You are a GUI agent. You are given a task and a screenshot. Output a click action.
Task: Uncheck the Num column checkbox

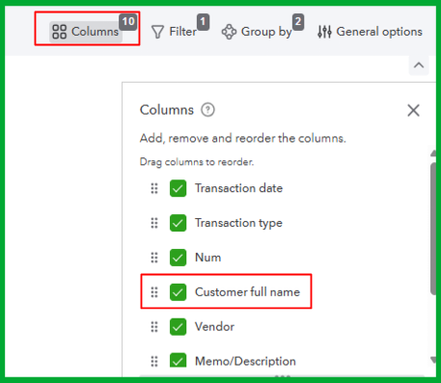(x=178, y=258)
